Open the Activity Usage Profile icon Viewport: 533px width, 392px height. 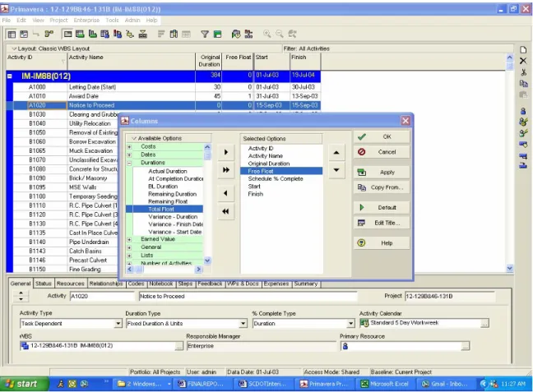(92, 34)
